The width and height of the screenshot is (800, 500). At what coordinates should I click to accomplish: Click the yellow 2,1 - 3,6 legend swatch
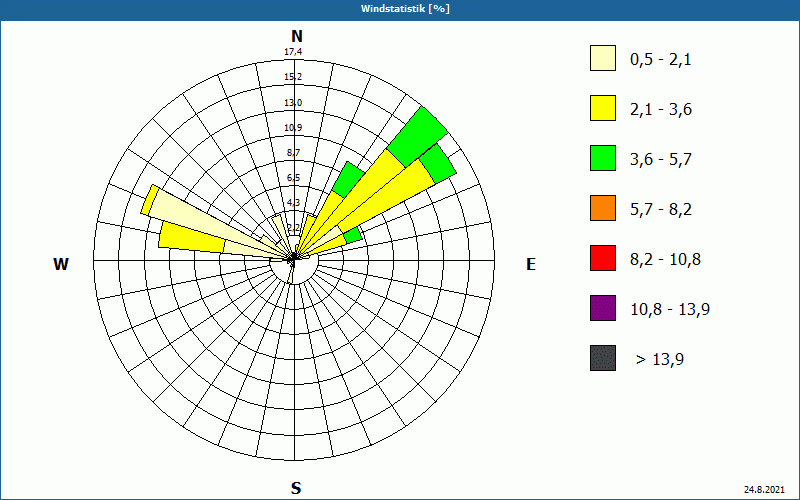603,108
